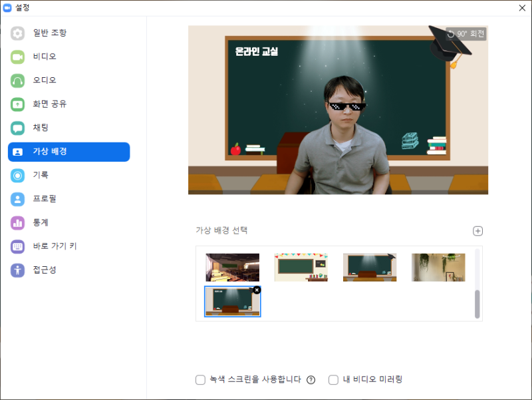Click the 가상 배경 선택 heading text
Image resolution: width=532 pixels, height=400 pixels.
pyautogui.click(x=221, y=230)
